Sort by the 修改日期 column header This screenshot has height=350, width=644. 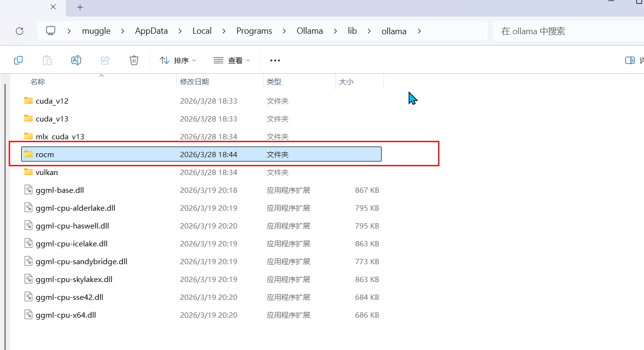[x=194, y=82]
